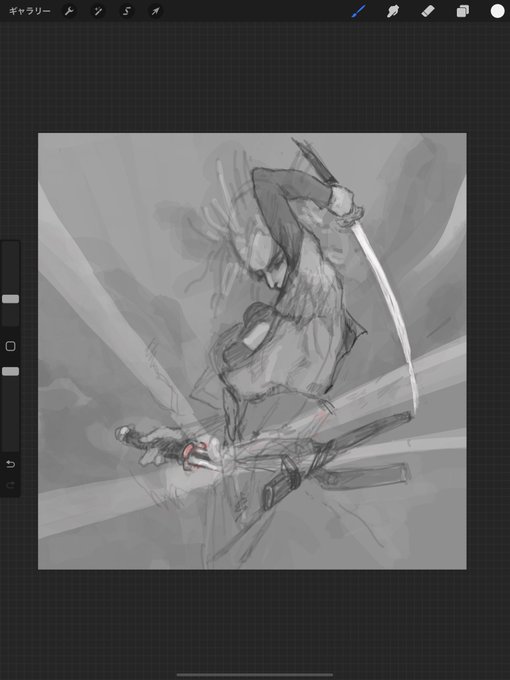Tap the square modify button on sidebar
This screenshot has height=680, width=510.
point(10,346)
